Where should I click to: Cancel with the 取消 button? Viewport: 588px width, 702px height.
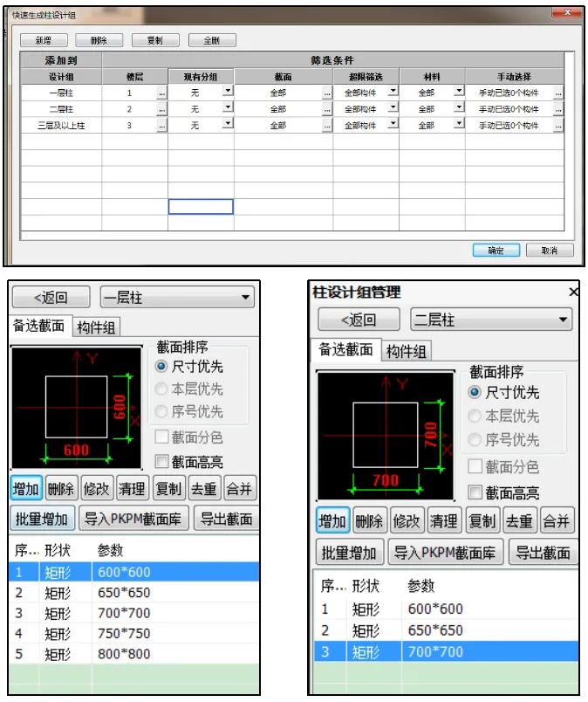click(550, 251)
